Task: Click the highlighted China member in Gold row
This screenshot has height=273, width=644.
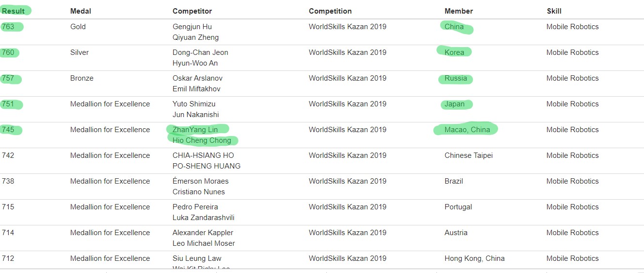Action: click(454, 27)
